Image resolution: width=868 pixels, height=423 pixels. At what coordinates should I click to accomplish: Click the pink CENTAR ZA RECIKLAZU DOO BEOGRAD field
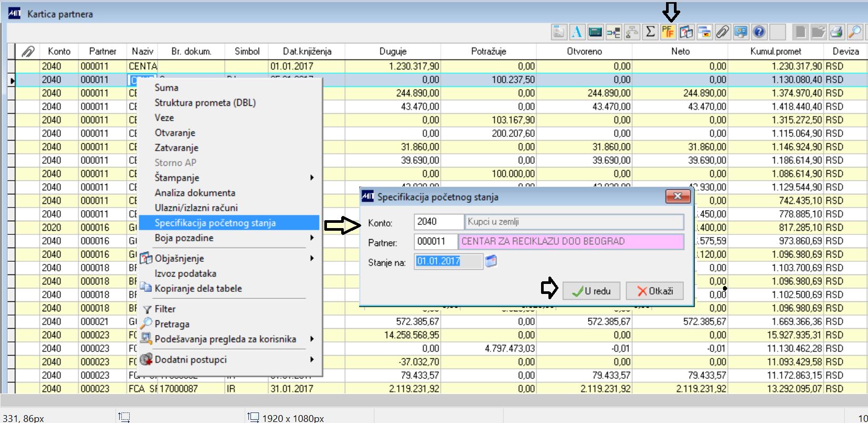(572, 241)
